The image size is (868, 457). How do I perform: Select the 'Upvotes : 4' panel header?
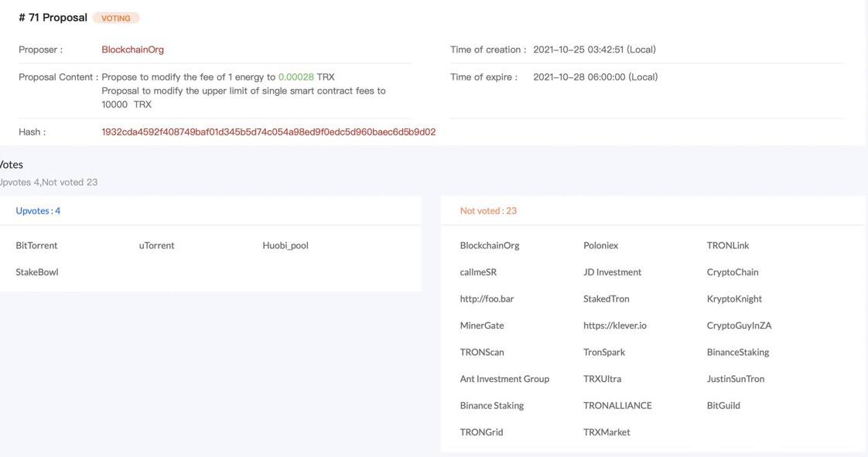[38, 211]
